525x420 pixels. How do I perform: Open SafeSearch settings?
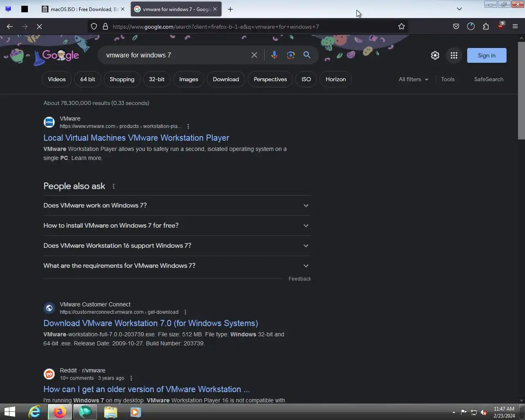489,79
